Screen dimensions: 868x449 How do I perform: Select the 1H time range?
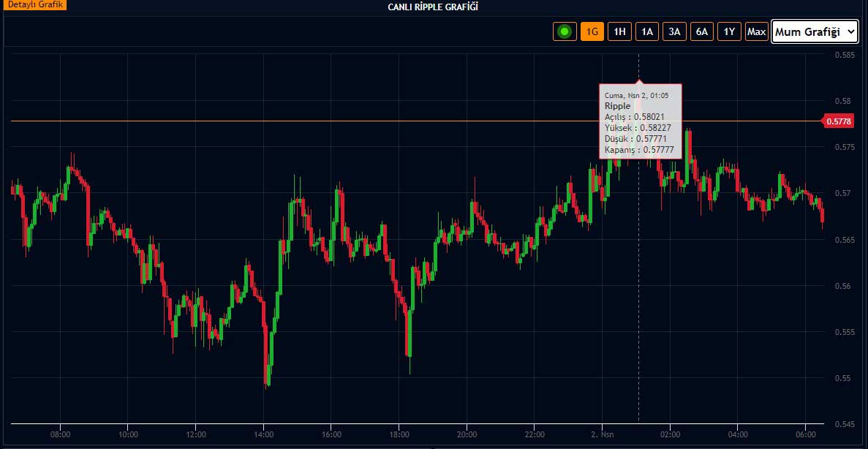click(619, 31)
